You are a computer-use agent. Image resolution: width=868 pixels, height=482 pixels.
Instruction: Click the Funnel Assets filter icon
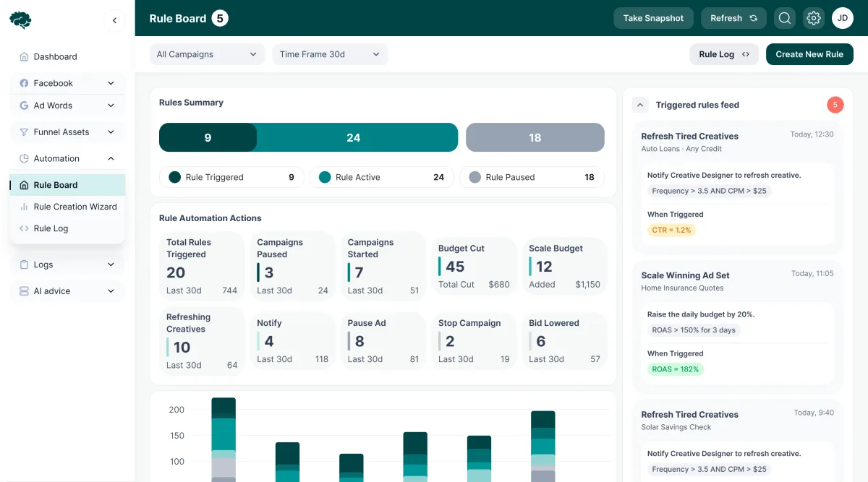pos(24,132)
